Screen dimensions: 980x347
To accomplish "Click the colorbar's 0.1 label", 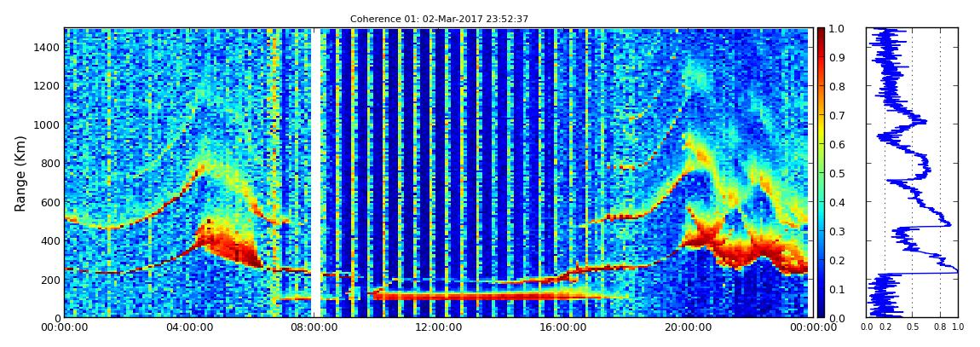I will point(836,290).
